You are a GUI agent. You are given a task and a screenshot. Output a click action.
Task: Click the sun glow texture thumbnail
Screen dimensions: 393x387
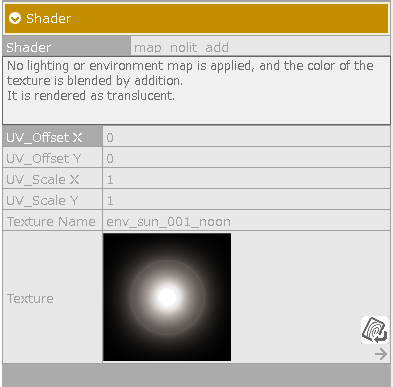(x=167, y=297)
